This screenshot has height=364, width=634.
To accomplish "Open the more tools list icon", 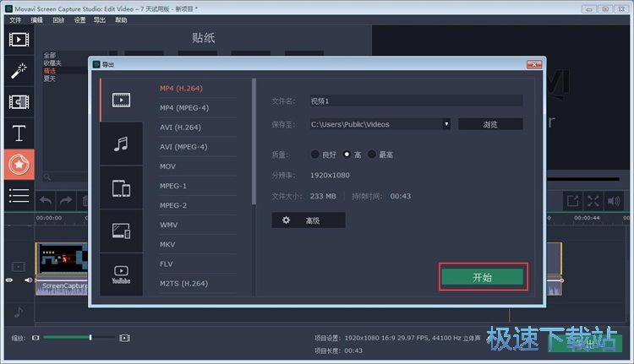I will point(19,196).
